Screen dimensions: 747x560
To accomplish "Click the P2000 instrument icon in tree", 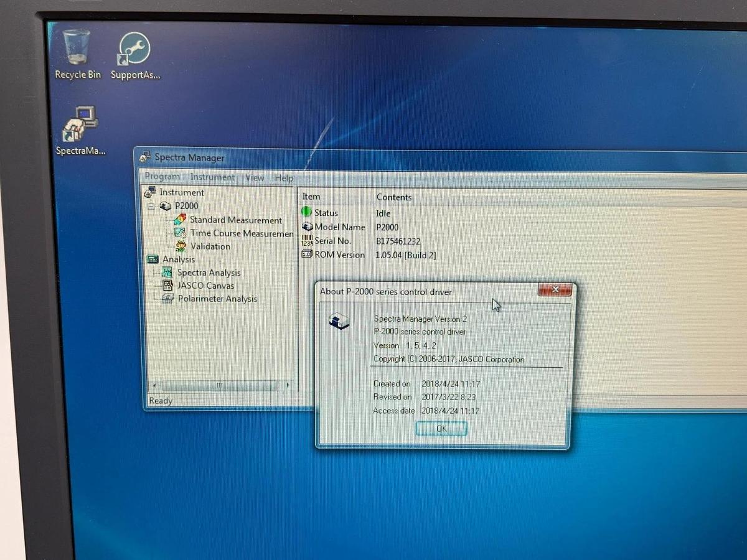I will coord(166,206).
